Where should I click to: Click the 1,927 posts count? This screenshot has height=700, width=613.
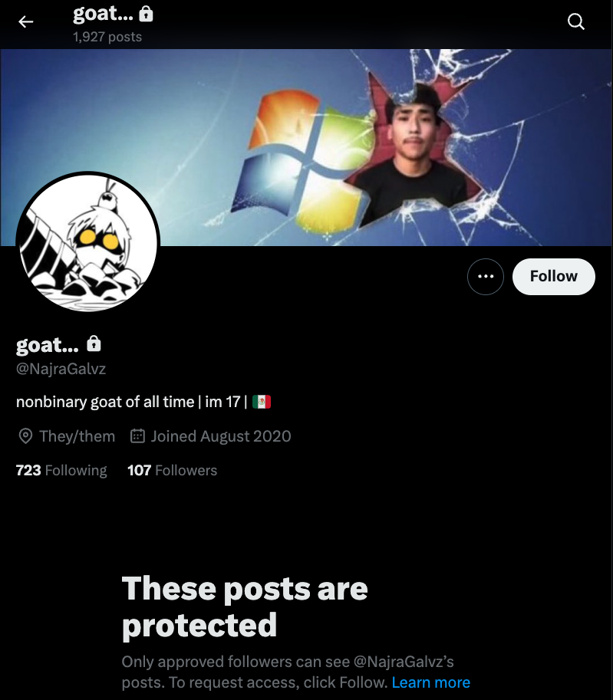pos(107,37)
